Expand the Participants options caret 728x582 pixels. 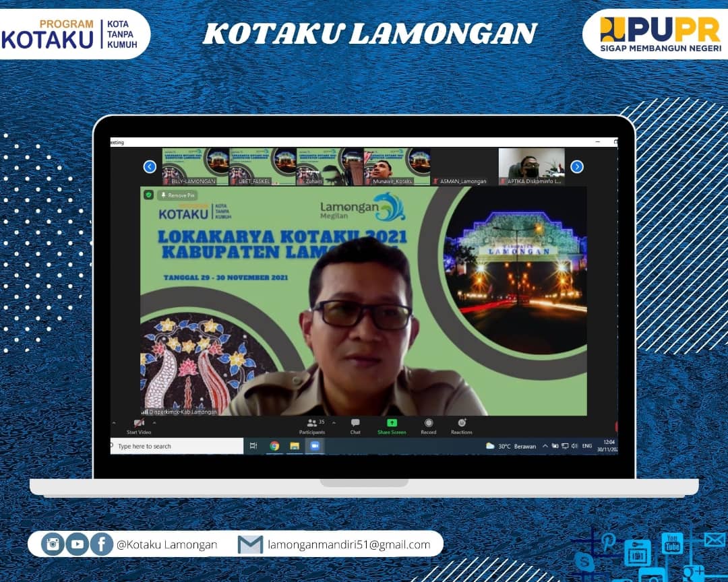point(334,423)
